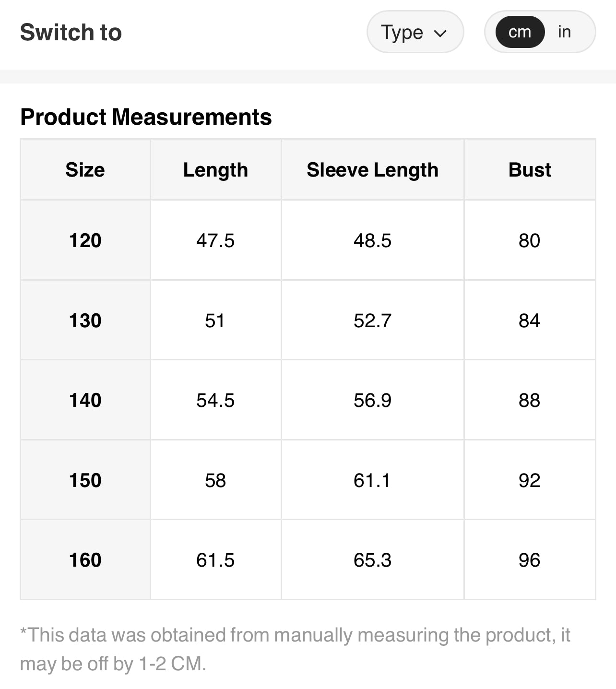
Task: Click the Size column header
Action: coord(85,170)
